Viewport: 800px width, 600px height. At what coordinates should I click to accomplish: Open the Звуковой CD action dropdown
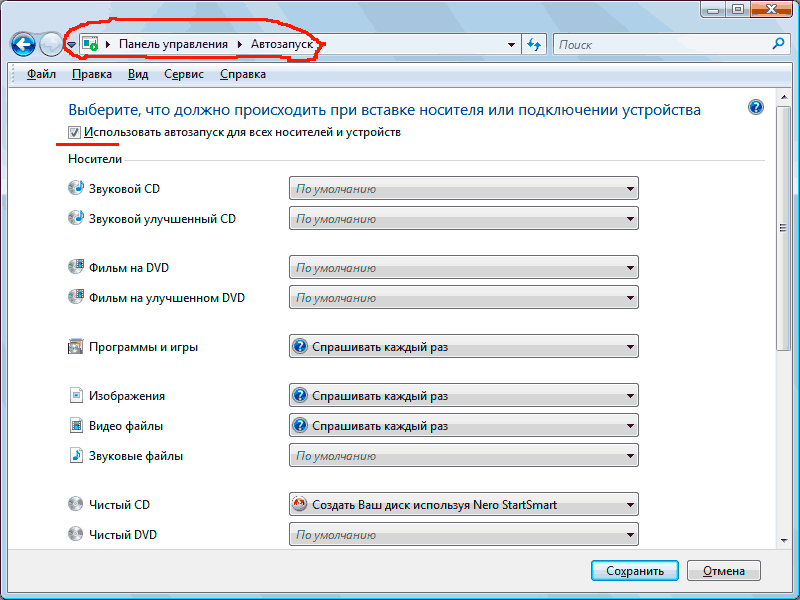click(x=464, y=188)
